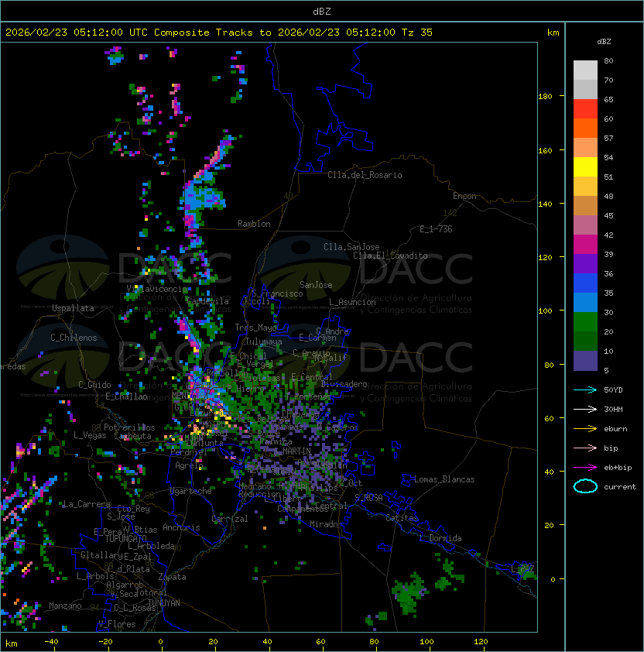
Task: Click the 'L_Asuncion' map label
Action: click(x=352, y=302)
